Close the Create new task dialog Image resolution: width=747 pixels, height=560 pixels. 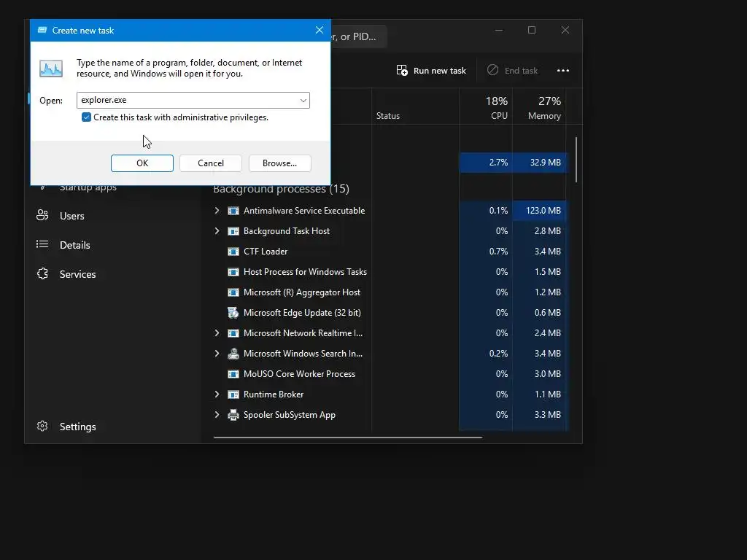[x=320, y=30]
